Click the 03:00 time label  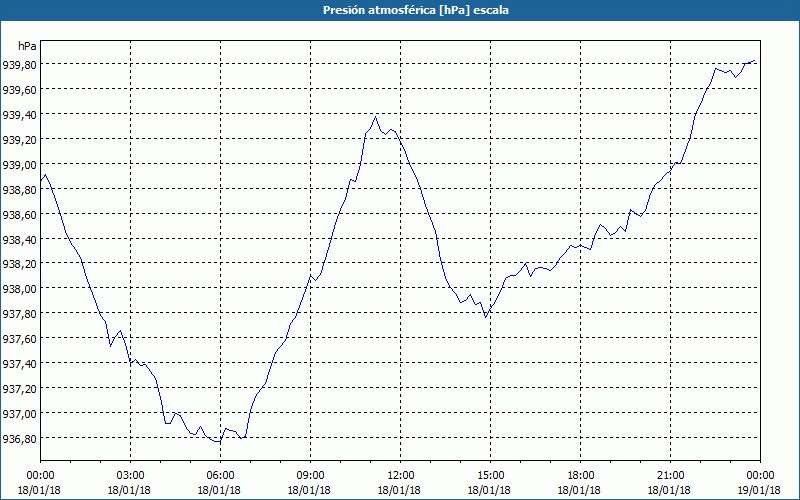pos(130,476)
